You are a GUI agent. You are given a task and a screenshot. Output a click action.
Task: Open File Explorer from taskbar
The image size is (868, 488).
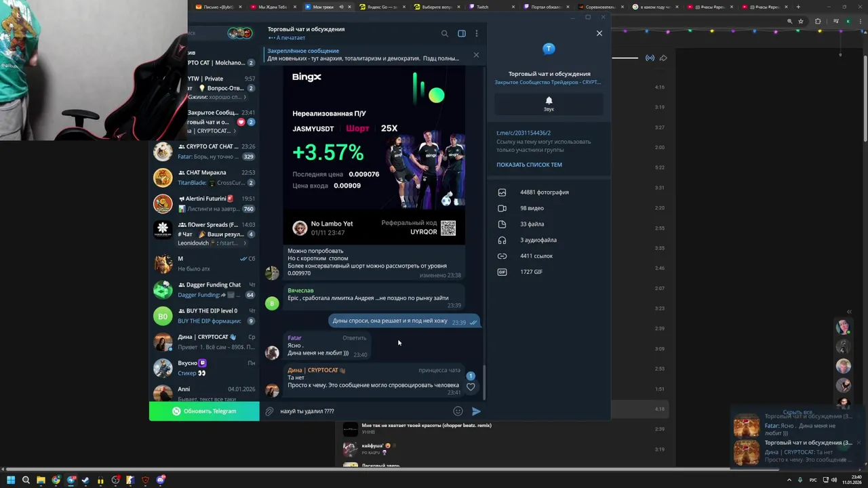coord(41,481)
